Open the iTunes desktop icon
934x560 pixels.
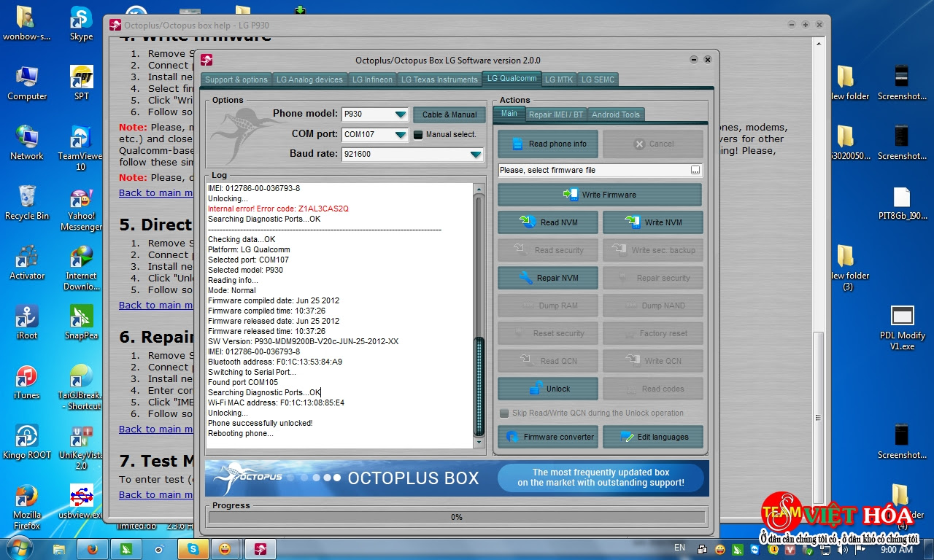tap(27, 383)
